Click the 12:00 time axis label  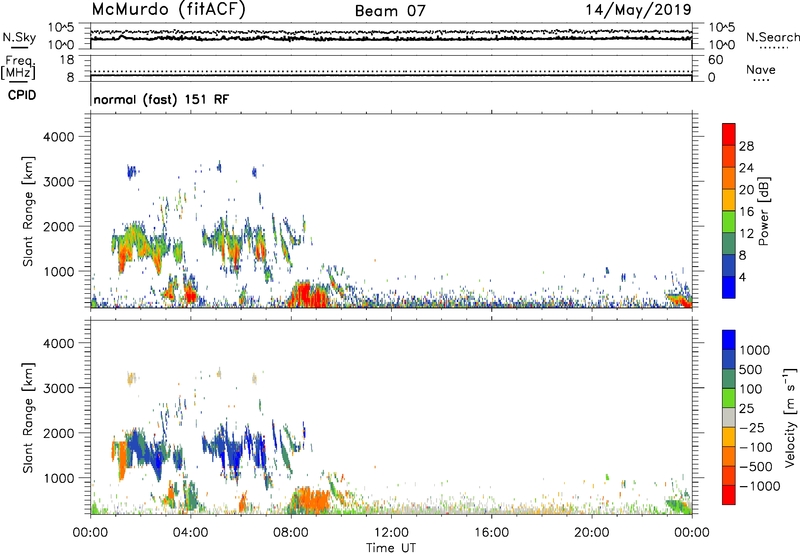[x=391, y=533]
